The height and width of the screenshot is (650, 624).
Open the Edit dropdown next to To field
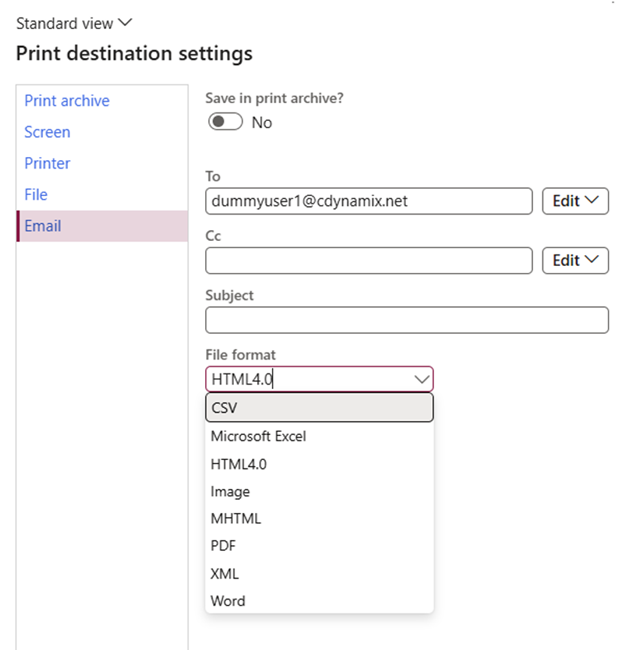click(575, 201)
